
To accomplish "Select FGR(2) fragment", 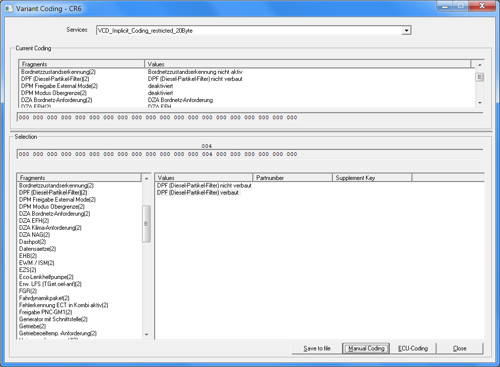I will point(28,291).
